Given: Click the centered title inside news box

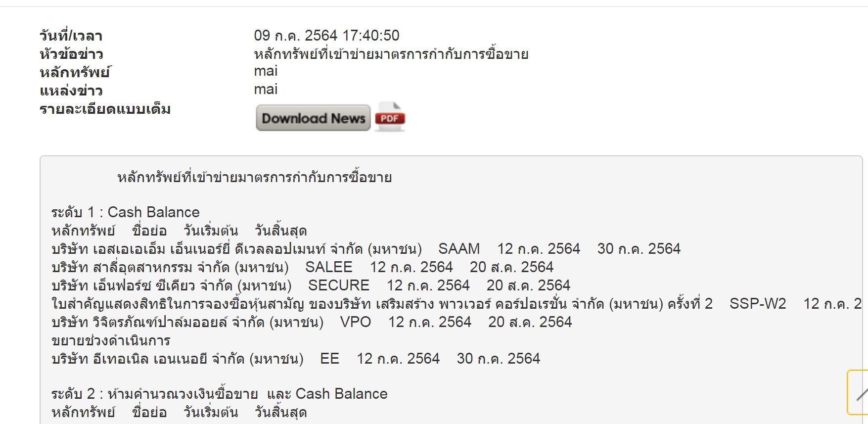Looking at the screenshot, I should point(255,177).
